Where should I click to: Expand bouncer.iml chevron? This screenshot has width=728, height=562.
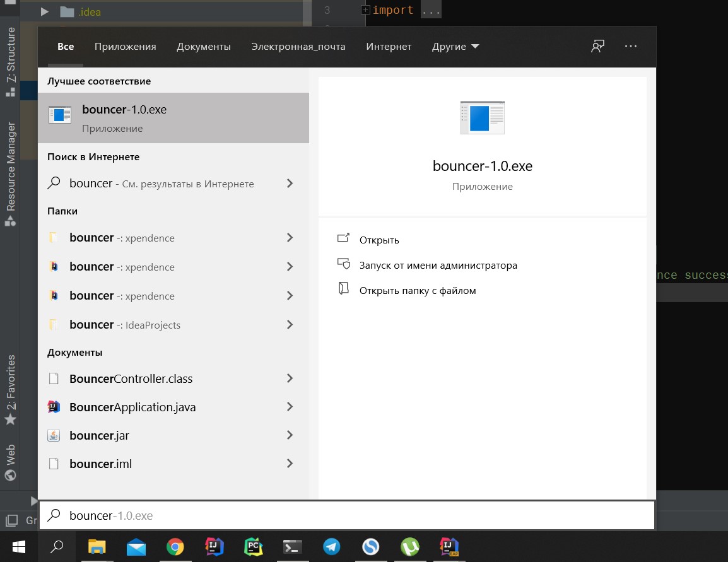290,463
